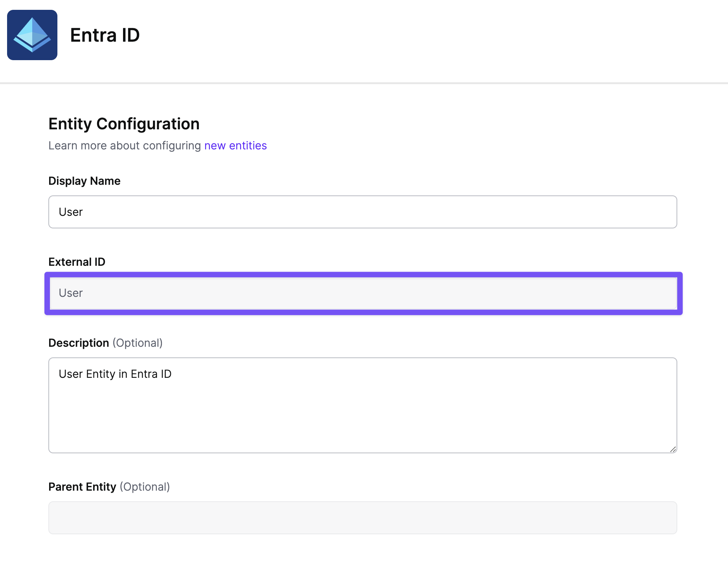Viewport: 728px width, 574px height.
Task: Select the External ID field
Action: click(363, 293)
